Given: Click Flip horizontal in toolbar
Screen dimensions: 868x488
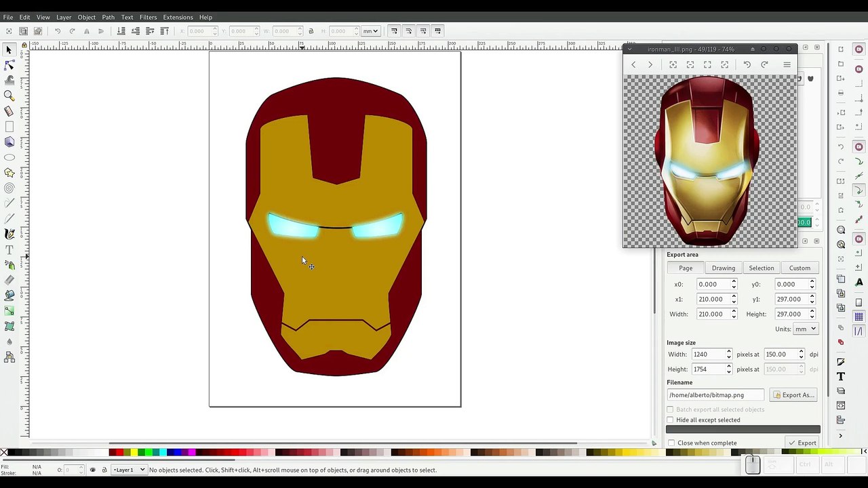Looking at the screenshot, I should [86, 31].
